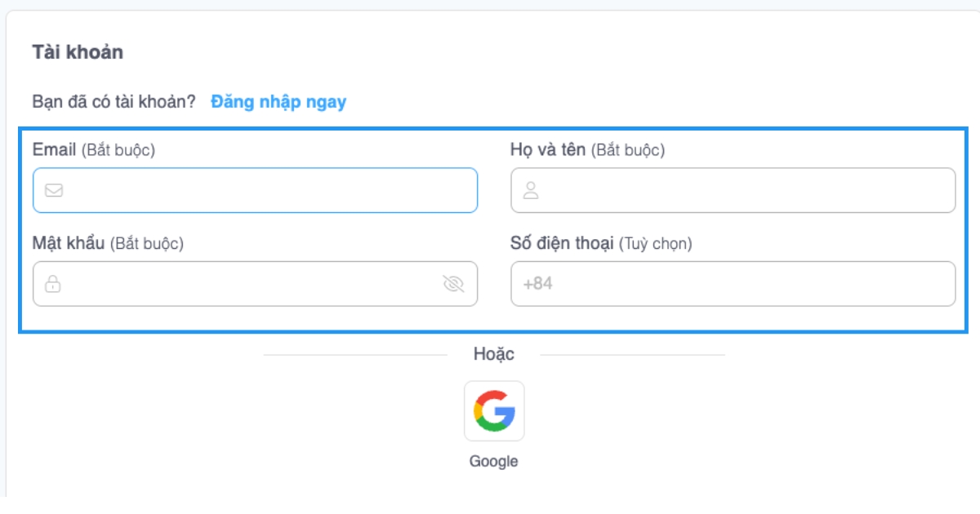The width and height of the screenshot is (980, 514).
Task: Click the lock symbol before password input
Action: click(x=52, y=284)
